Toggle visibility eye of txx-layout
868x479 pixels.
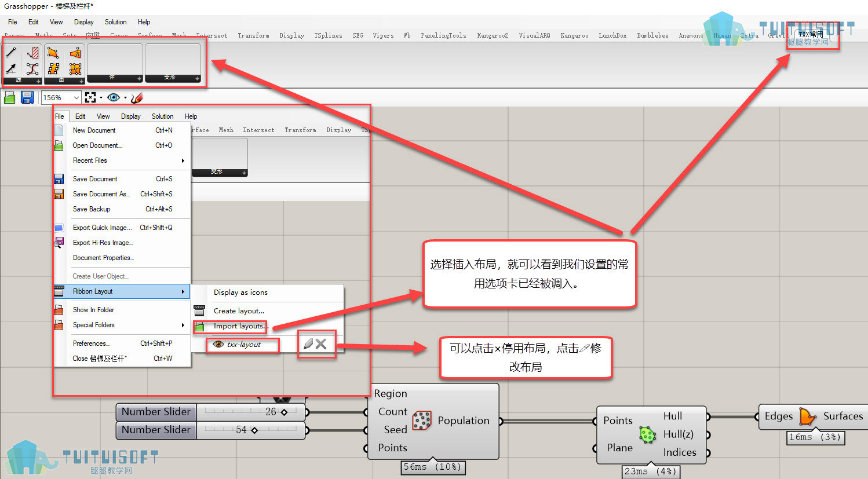point(218,345)
